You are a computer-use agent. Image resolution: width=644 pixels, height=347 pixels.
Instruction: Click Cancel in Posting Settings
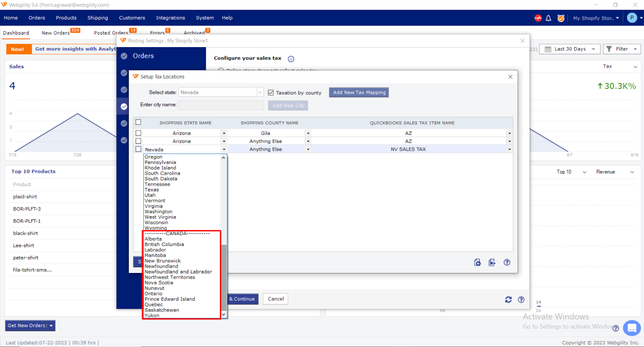click(276, 299)
